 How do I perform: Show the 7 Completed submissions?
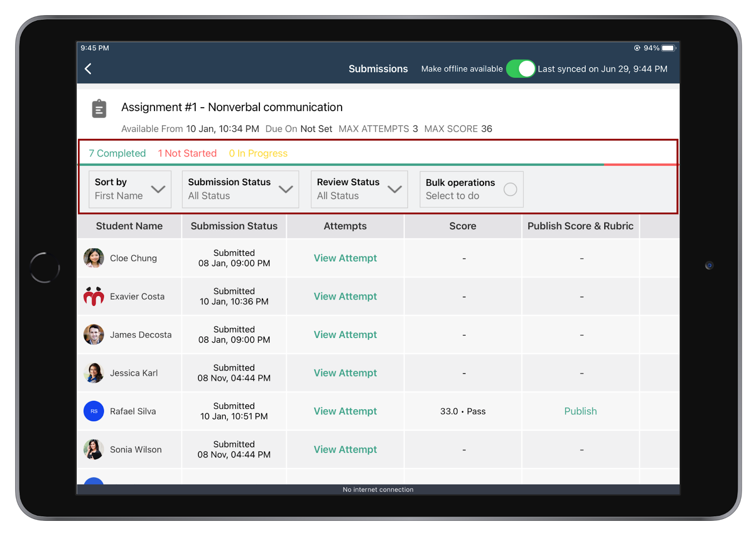click(x=117, y=153)
